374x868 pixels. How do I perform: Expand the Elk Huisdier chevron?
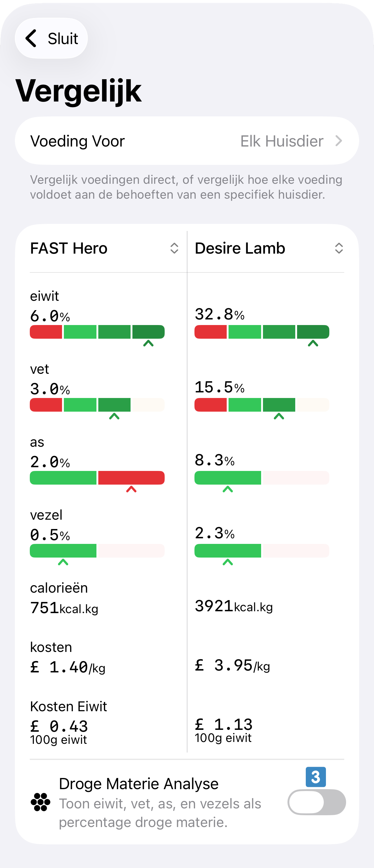coord(339,141)
